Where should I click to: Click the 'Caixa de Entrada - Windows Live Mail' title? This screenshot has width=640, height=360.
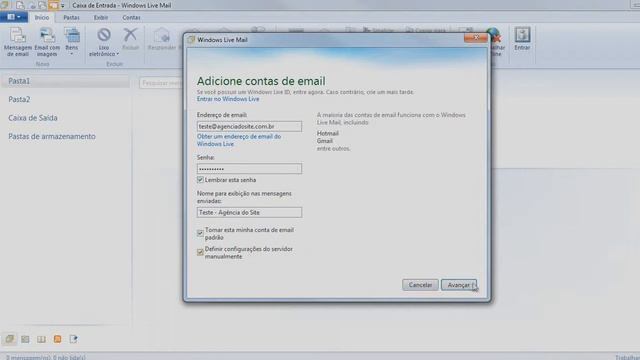pyautogui.click(x=122, y=5)
